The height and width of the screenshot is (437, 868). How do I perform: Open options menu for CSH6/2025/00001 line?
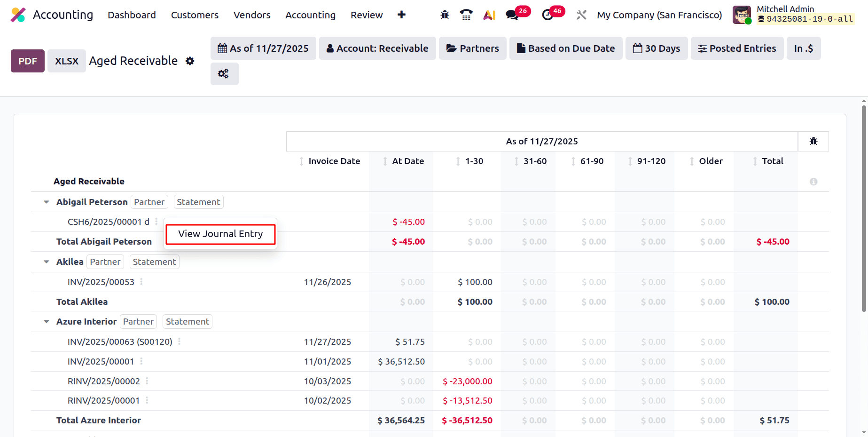[x=156, y=222]
